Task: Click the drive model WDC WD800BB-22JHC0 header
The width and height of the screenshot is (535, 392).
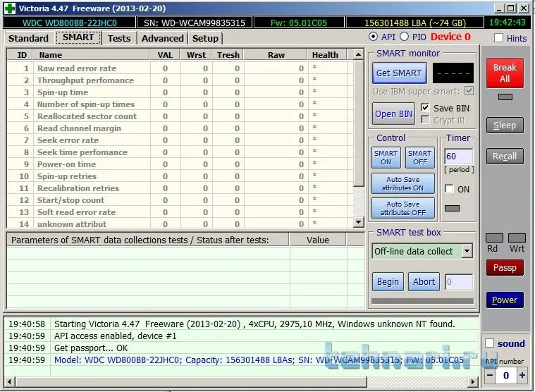Action: (70, 23)
